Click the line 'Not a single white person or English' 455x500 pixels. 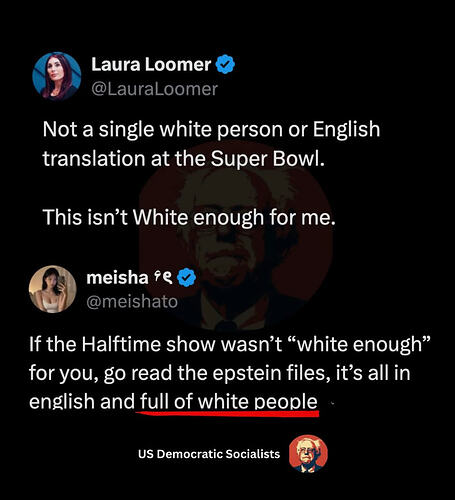(x=211, y=130)
